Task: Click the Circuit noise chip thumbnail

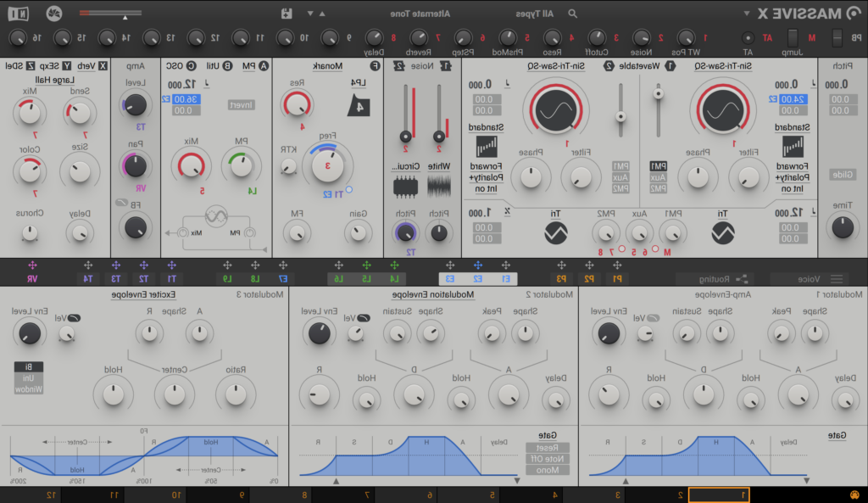Action: tap(405, 187)
